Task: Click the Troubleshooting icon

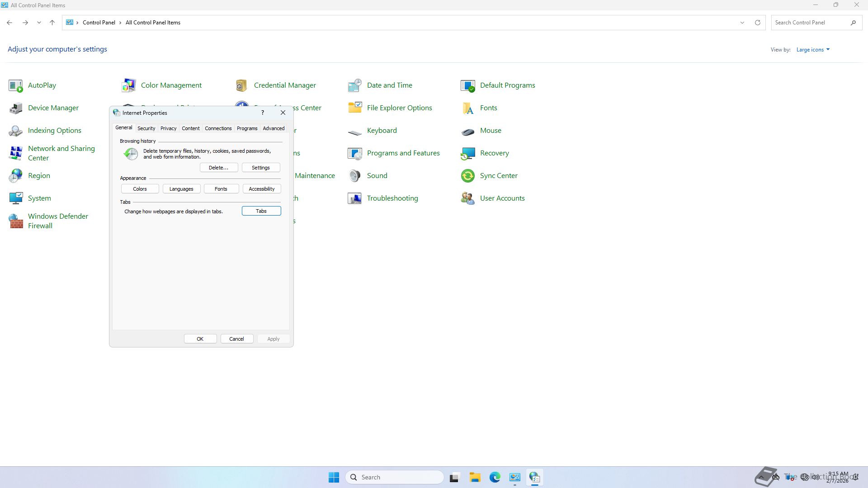Action: (x=354, y=198)
